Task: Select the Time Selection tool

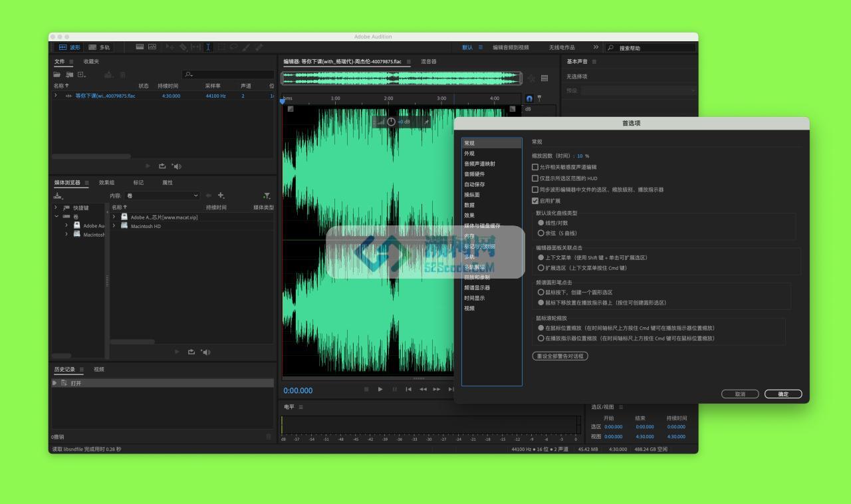Action: [208, 47]
